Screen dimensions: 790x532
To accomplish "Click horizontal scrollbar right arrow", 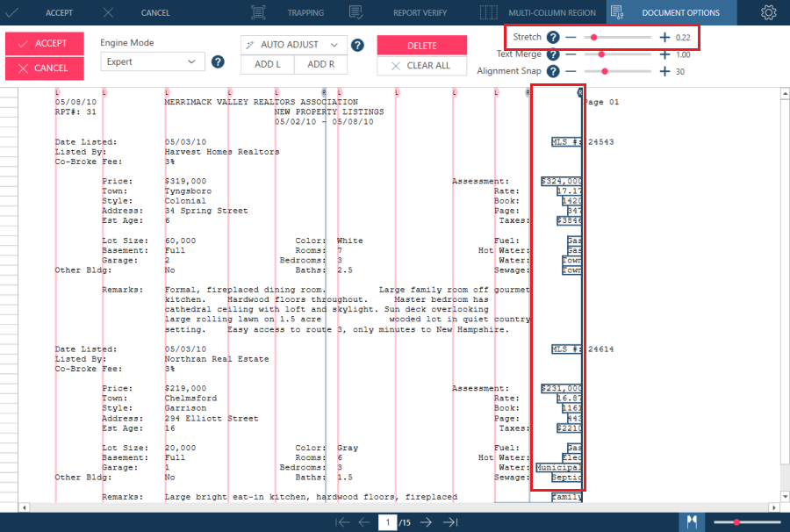I will [x=775, y=507].
